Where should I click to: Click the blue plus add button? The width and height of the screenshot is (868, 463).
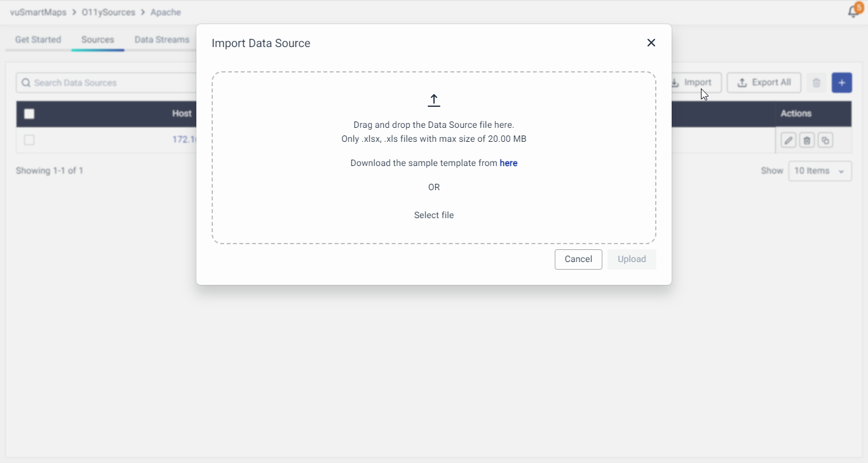(x=842, y=83)
